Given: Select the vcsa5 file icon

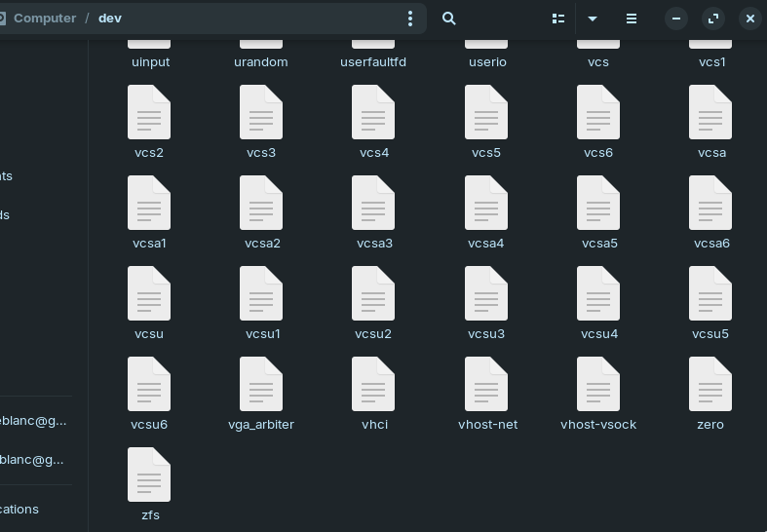Looking at the screenshot, I should pyautogui.click(x=598, y=203).
